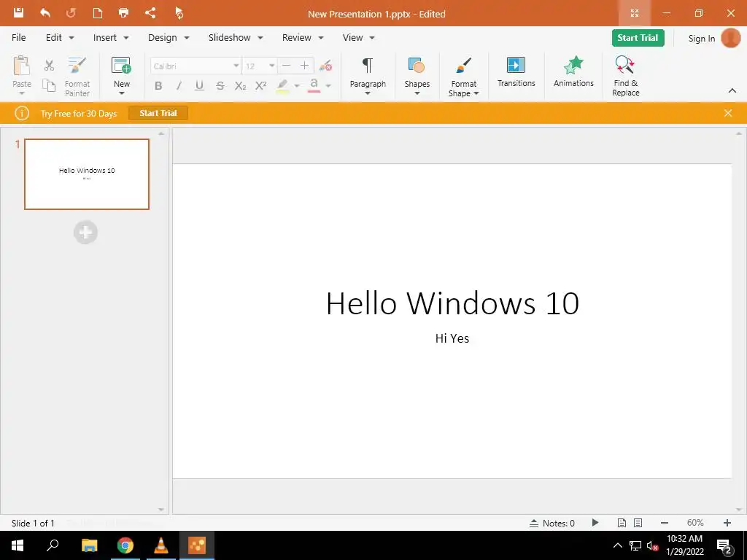The width and height of the screenshot is (747, 560).
Task: Toggle Underline formatting
Action: coord(199,86)
